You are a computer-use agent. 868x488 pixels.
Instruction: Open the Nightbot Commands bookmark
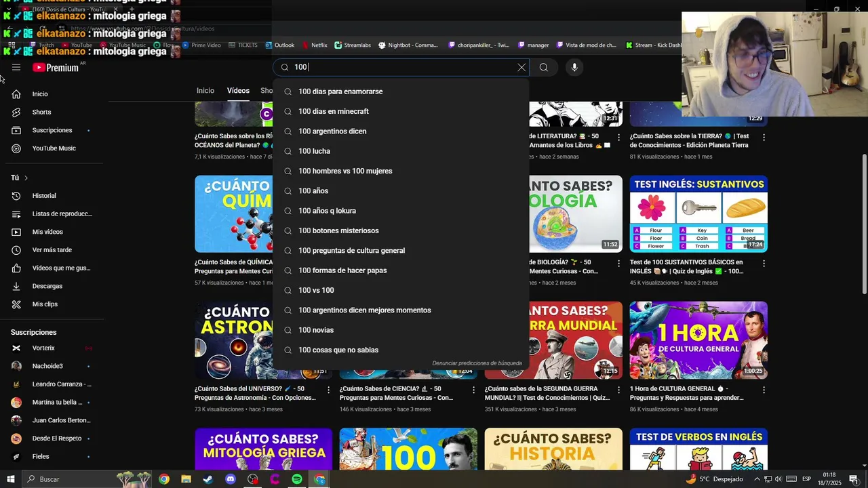[x=408, y=45]
